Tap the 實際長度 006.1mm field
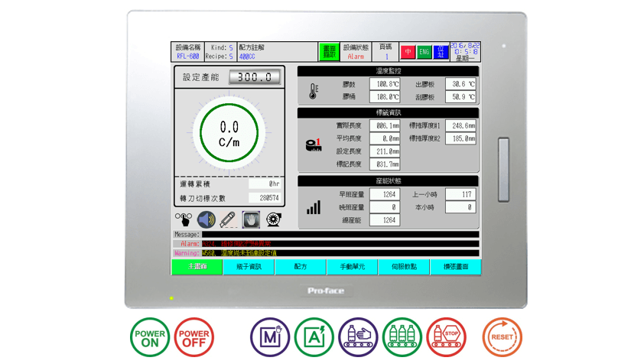 click(x=385, y=125)
